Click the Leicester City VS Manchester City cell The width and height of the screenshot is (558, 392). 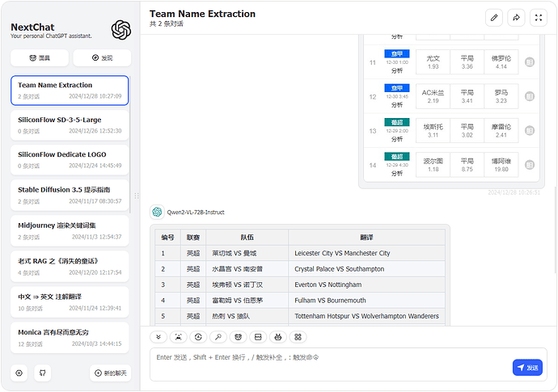366,253
